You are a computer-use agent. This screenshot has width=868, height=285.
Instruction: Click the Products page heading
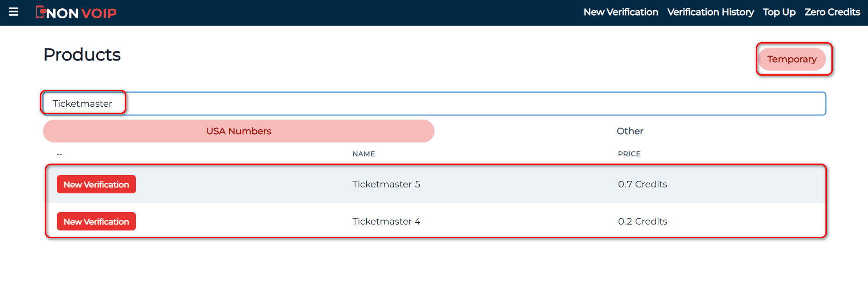tap(82, 55)
